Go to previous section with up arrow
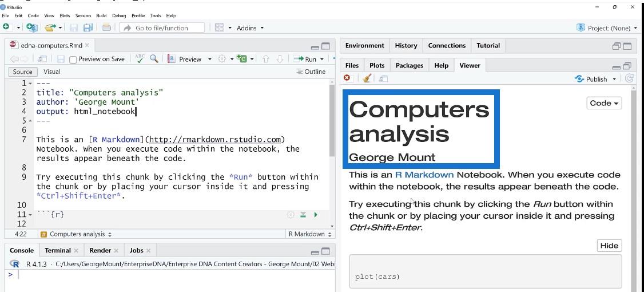Image resolution: width=644 pixels, height=292 pixels. (265, 59)
